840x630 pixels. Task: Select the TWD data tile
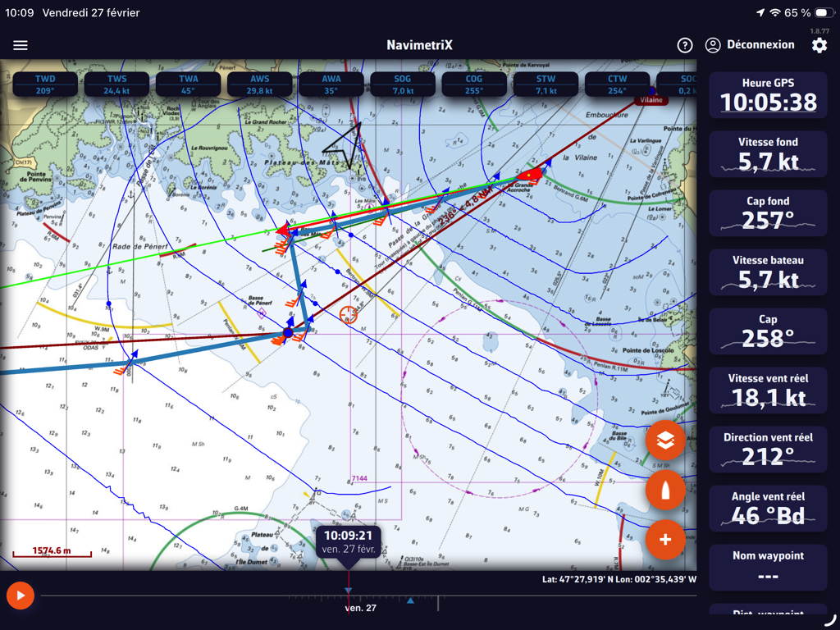(x=45, y=84)
